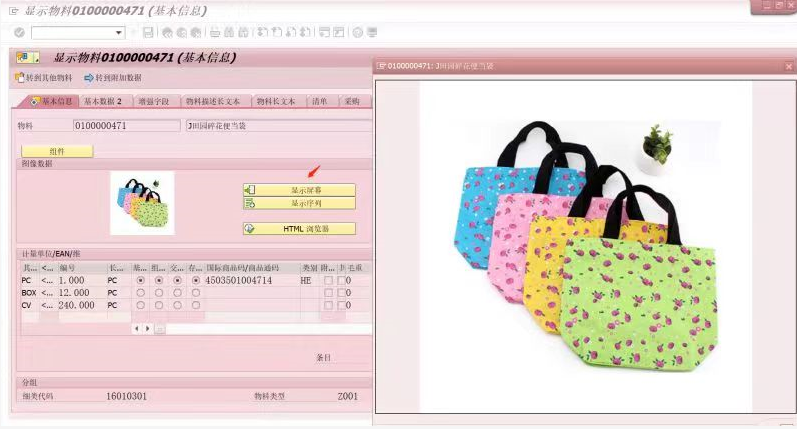The width and height of the screenshot is (797, 429).
Task: Click the Cancel toolbar icon
Action: (196, 33)
